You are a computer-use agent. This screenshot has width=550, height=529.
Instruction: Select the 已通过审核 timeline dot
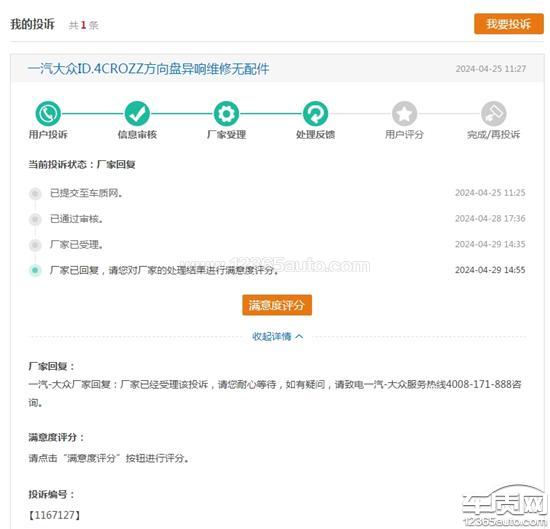tap(35, 219)
